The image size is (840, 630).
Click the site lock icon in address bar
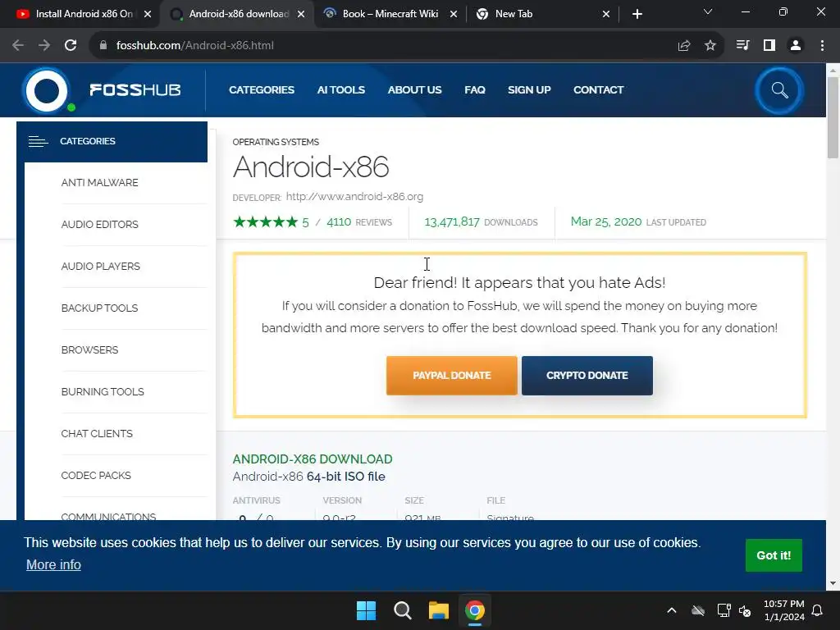coord(103,46)
